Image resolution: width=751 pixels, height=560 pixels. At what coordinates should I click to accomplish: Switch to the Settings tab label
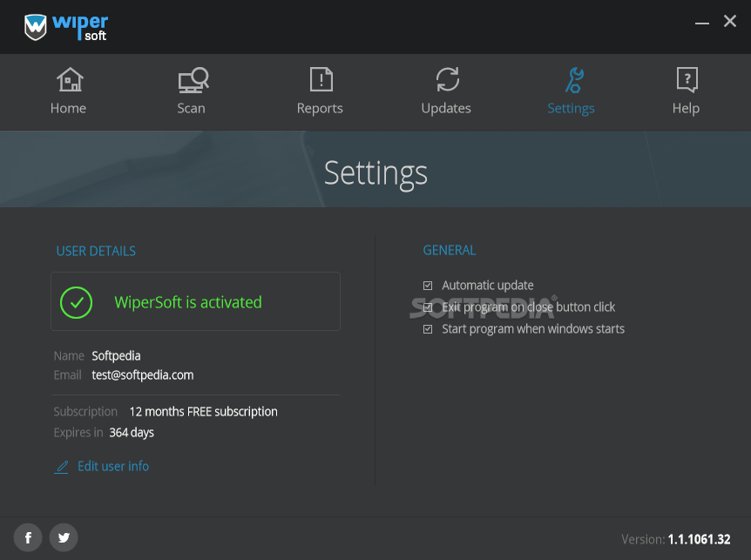(571, 109)
